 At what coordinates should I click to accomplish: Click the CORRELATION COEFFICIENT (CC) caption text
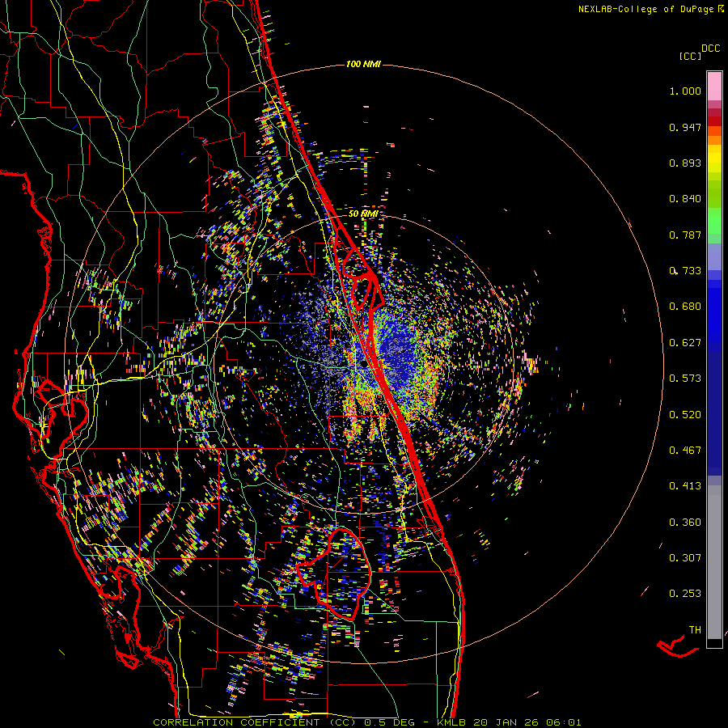[255, 722]
